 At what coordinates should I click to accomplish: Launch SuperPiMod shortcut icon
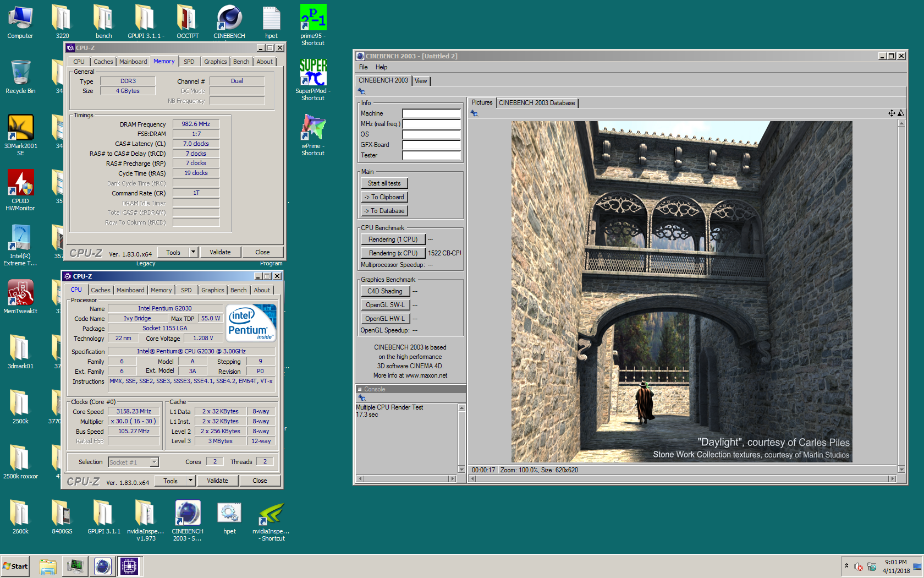313,80
